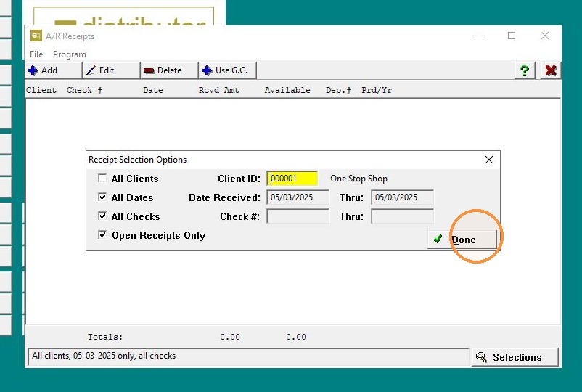Click the Client column header
The width and height of the screenshot is (582, 392).
tap(41, 90)
